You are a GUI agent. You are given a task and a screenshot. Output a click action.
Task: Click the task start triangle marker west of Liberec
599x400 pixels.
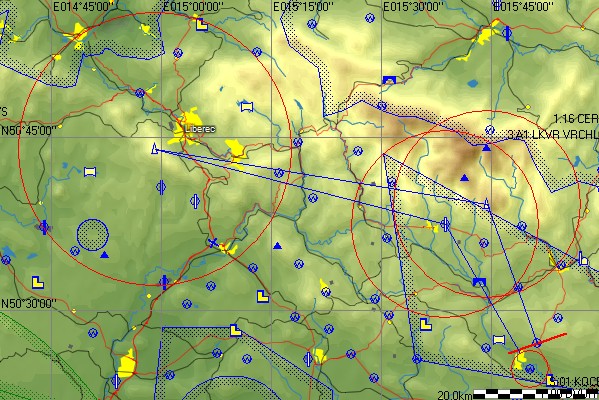point(155,148)
